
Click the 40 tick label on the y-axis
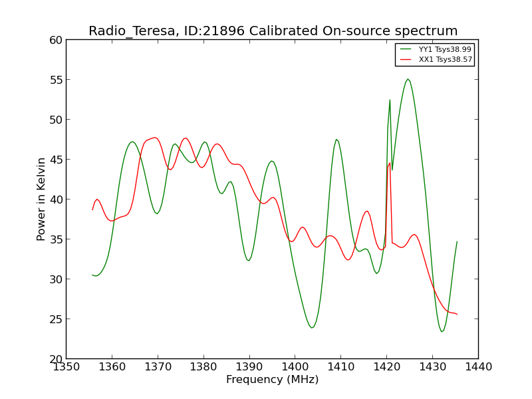(x=56, y=199)
